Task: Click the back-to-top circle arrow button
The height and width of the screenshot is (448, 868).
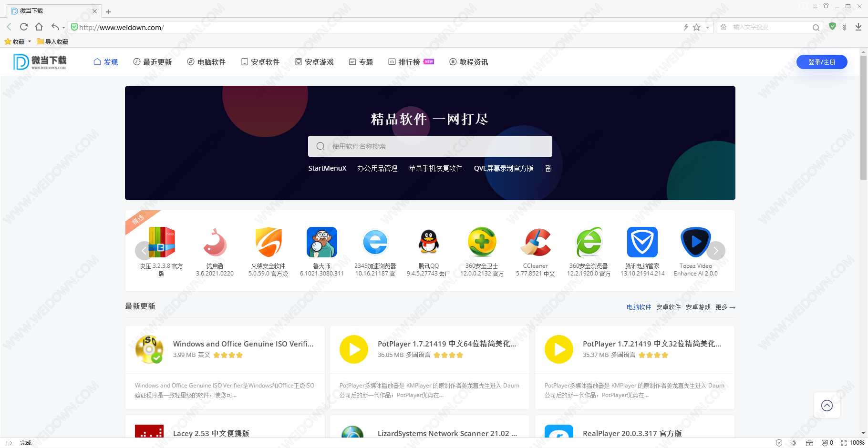Action: click(x=827, y=406)
